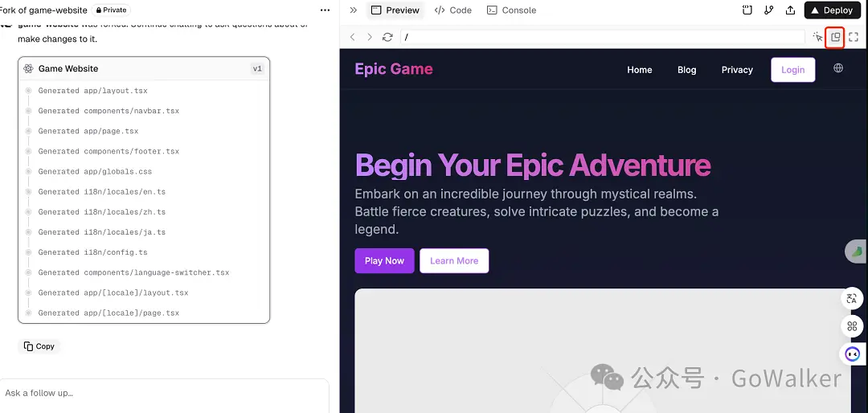Toggle fullscreen preview mode
The width and height of the screenshot is (868, 413).
pyautogui.click(x=854, y=37)
